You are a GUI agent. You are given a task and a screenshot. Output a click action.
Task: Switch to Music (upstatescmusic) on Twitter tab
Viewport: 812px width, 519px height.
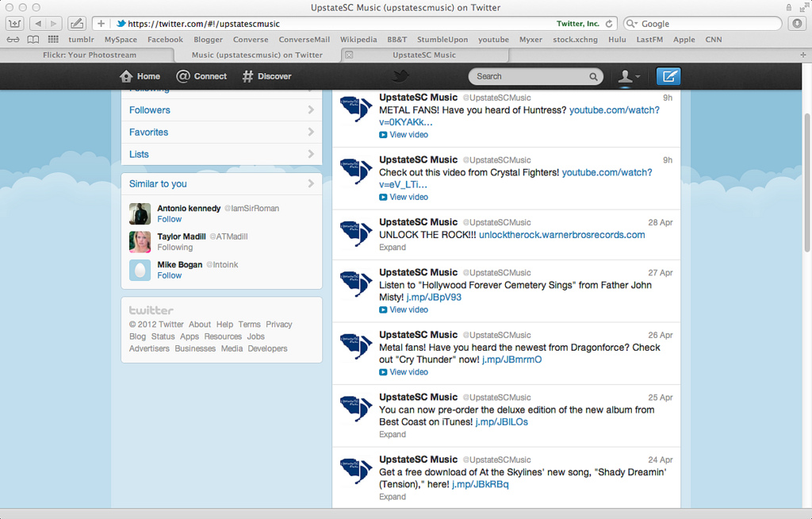257,55
